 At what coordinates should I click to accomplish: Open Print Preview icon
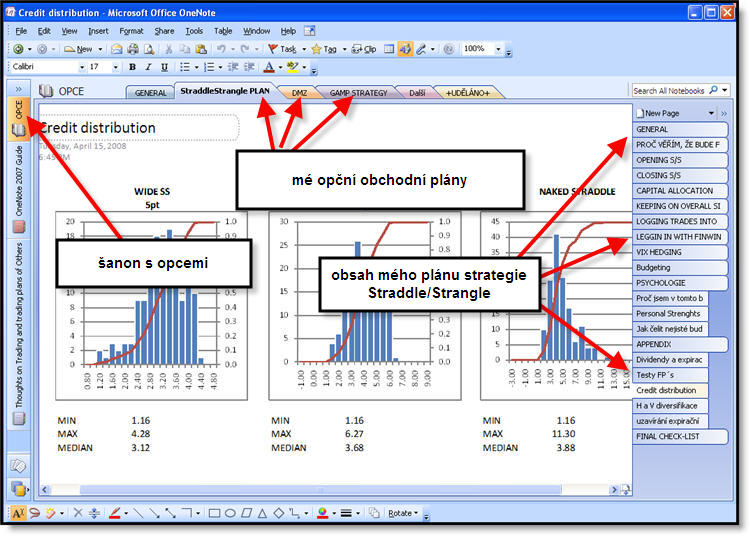coord(149,49)
